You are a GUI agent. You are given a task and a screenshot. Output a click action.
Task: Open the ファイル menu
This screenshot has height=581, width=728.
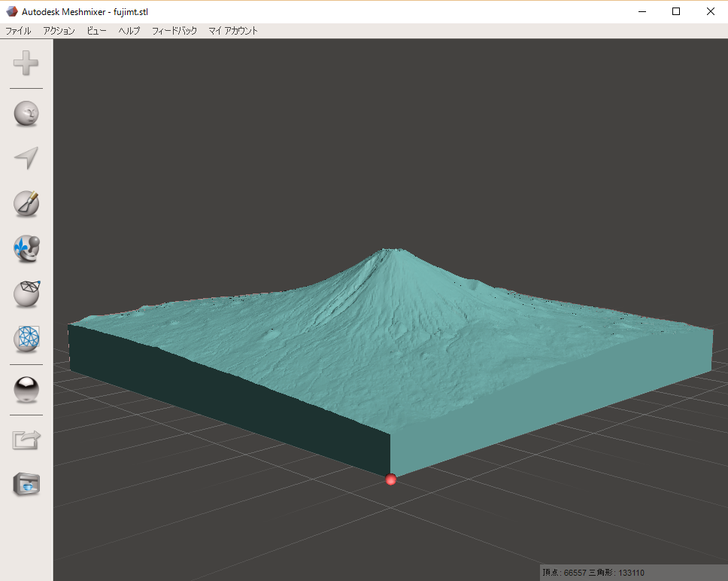[x=18, y=31]
